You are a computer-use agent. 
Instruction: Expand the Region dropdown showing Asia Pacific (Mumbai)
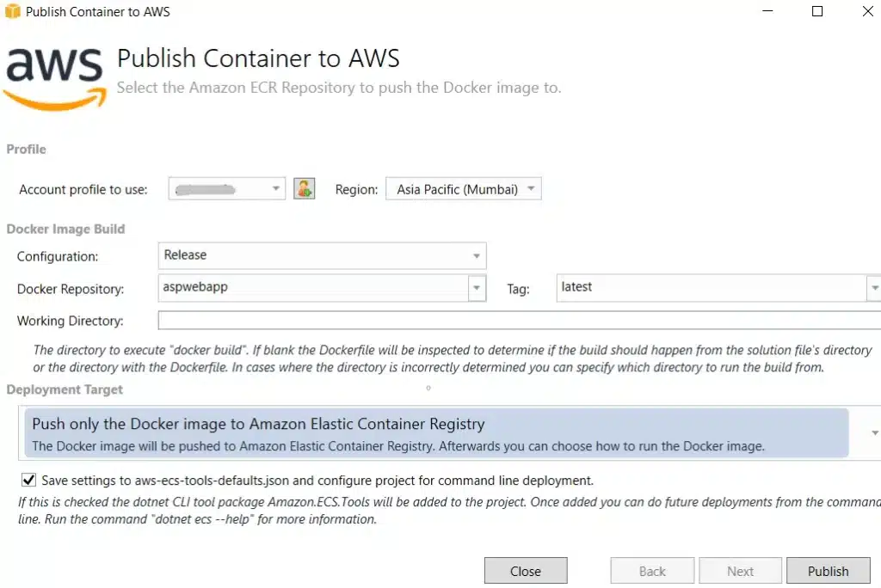tap(464, 189)
